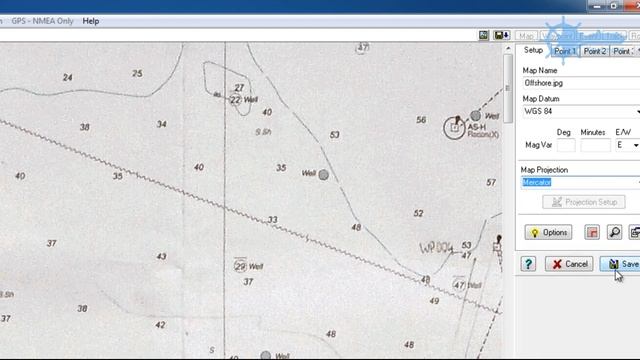Click the map scrollbar up arrow
The width and height of the screenshot is (640, 360).
coord(508,49)
